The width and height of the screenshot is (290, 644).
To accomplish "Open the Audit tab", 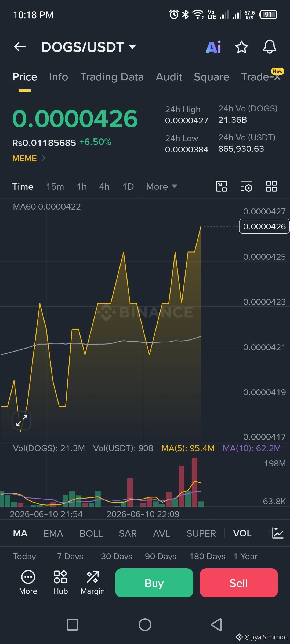I will 169,77.
